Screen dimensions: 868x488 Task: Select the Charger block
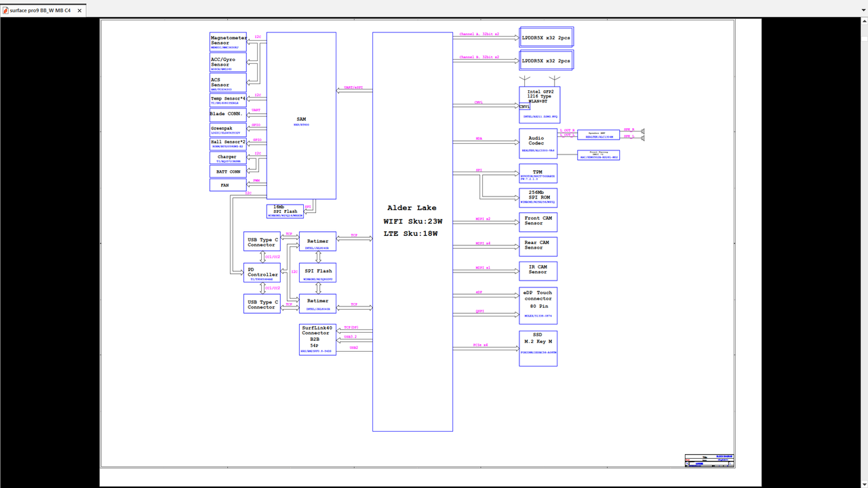click(229, 158)
